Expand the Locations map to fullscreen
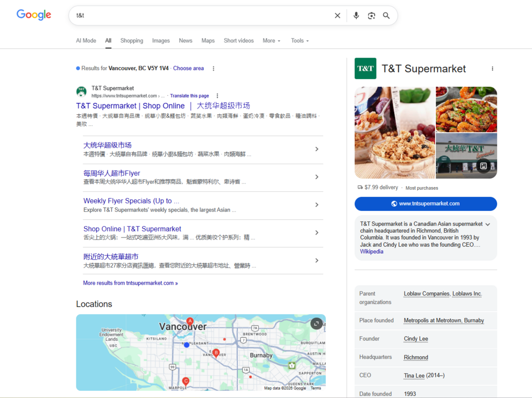The width and height of the screenshot is (532, 398). coord(316,323)
